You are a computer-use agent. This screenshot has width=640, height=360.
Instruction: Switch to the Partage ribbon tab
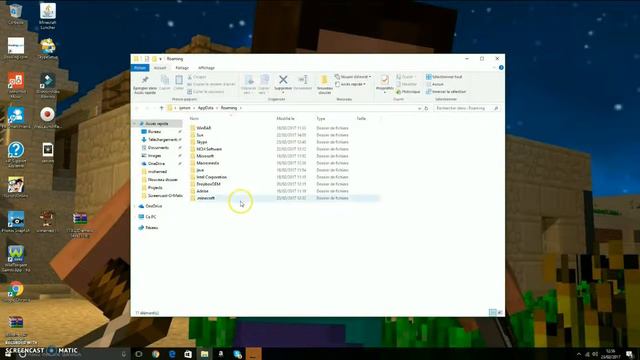182,68
